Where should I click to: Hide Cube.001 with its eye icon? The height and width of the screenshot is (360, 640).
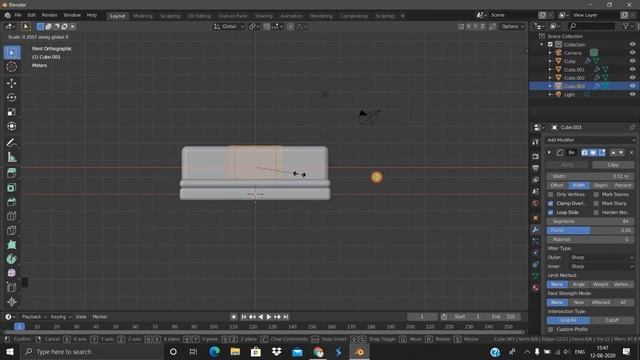[x=632, y=69]
